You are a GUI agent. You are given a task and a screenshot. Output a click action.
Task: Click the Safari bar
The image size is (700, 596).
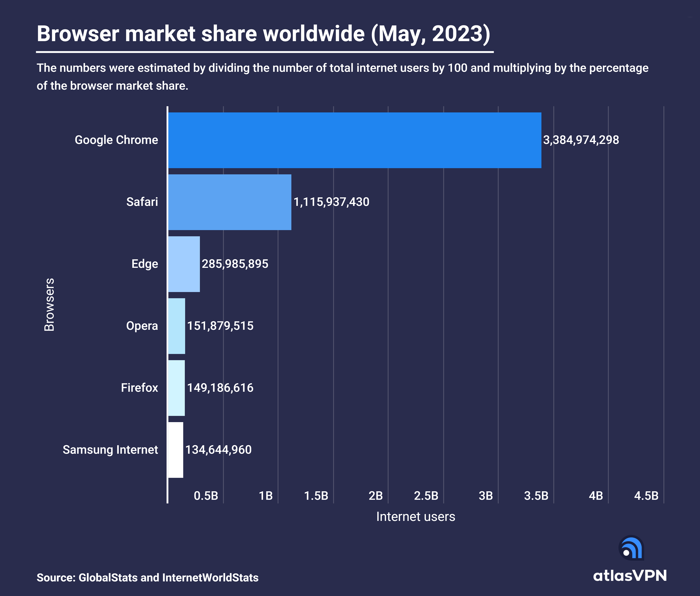point(230,202)
